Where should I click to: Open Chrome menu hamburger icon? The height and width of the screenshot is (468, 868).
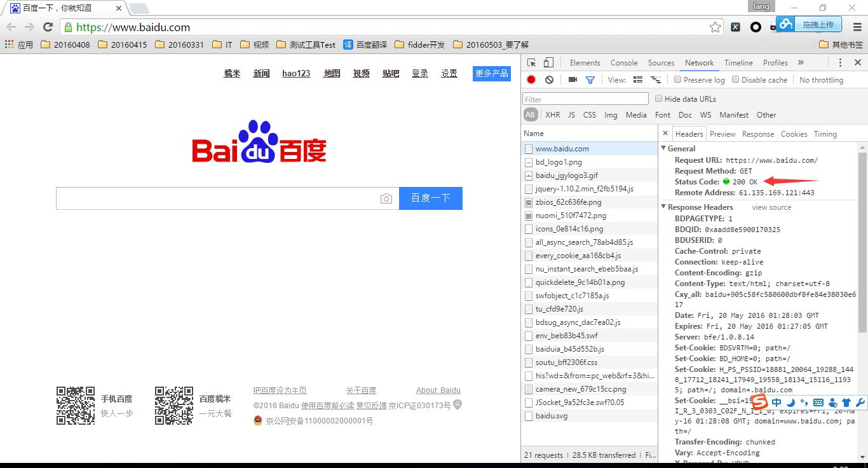point(857,27)
